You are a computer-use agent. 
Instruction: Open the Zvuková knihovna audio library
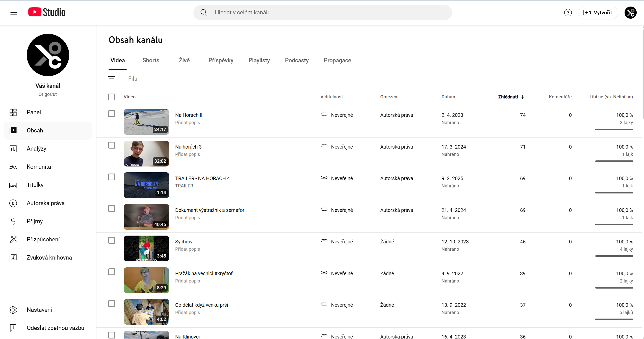pos(49,258)
